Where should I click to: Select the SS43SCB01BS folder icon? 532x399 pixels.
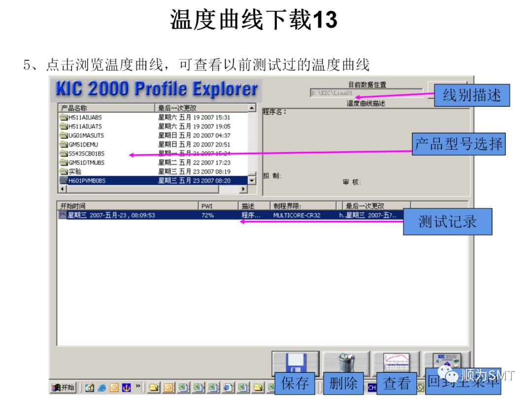[64, 153]
